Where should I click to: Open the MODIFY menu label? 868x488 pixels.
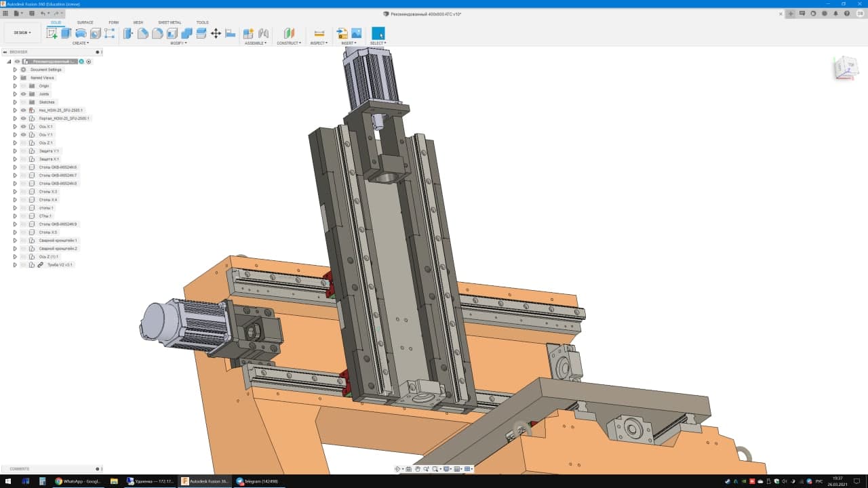178,43
